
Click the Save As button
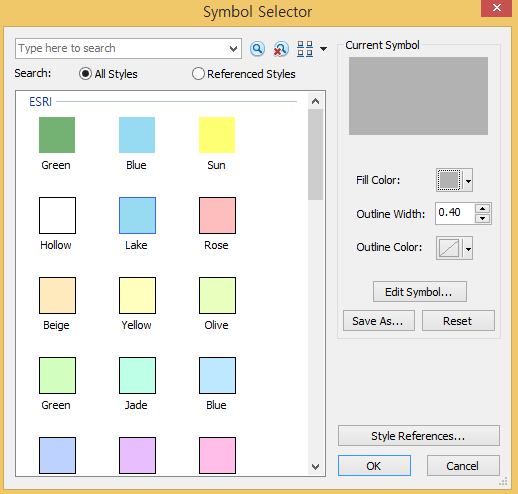(x=379, y=321)
